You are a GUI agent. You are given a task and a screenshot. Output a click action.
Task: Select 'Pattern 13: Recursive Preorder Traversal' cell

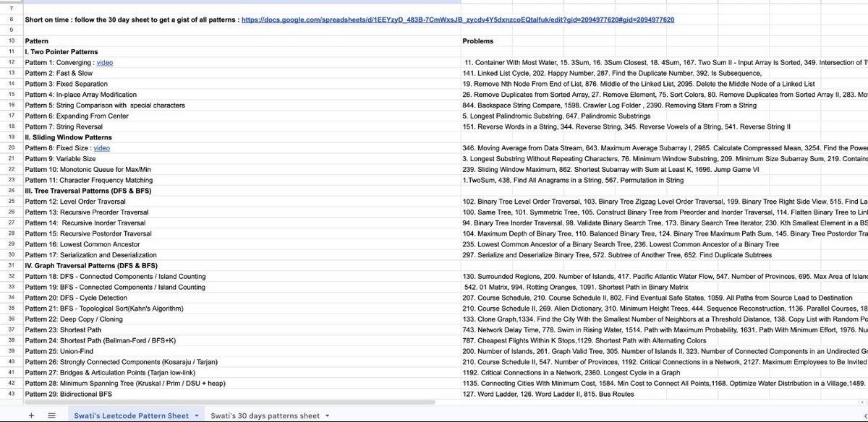point(241,212)
